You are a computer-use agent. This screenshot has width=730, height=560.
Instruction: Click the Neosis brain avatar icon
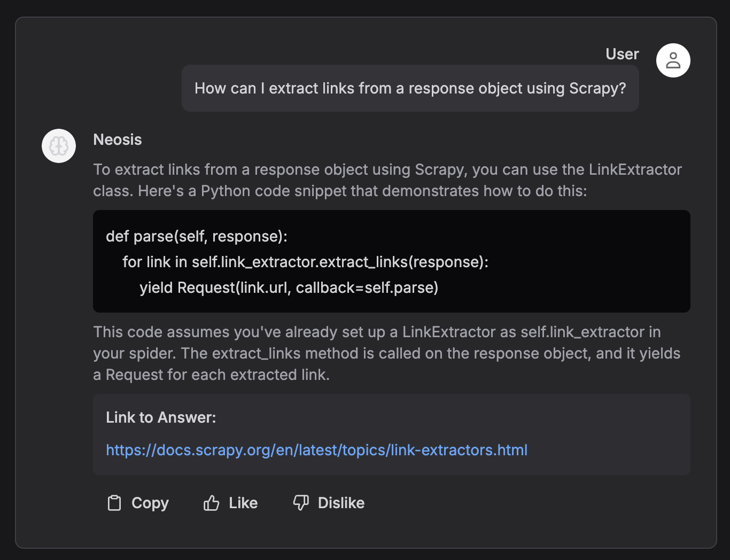59,146
